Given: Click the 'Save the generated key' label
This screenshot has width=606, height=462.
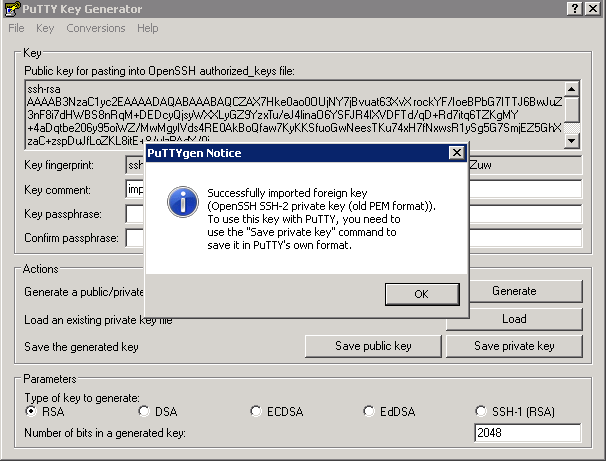Looking at the screenshot, I should (x=81, y=347).
